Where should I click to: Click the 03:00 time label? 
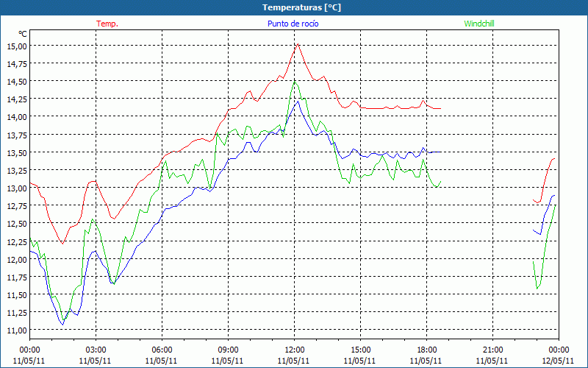click(96, 350)
